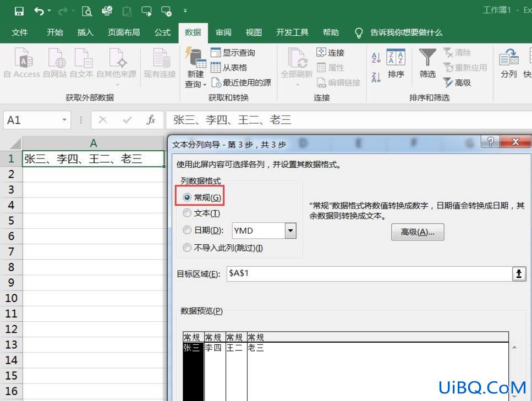
Task: Click the wizard dialog help question button
Action: point(490,141)
